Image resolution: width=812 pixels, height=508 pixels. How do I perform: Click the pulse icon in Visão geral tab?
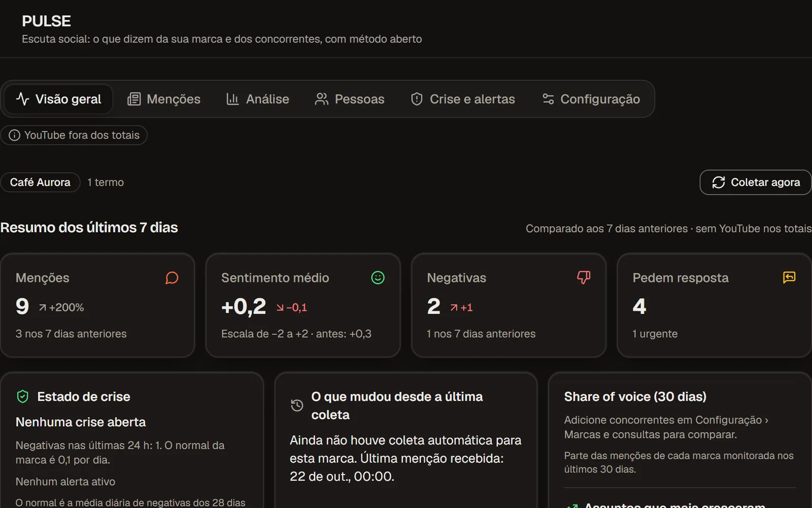[x=23, y=99]
